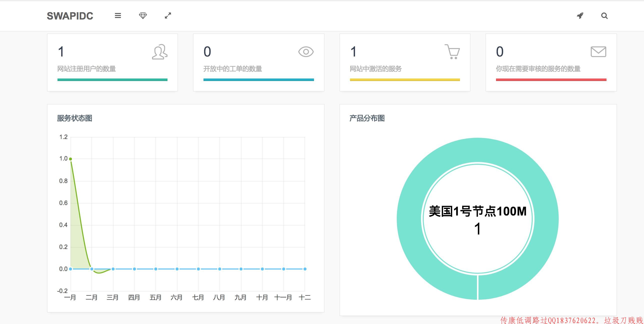This screenshot has height=324, width=644.
Task: Click the 四月 axis label
Action: (x=134, y=297)
